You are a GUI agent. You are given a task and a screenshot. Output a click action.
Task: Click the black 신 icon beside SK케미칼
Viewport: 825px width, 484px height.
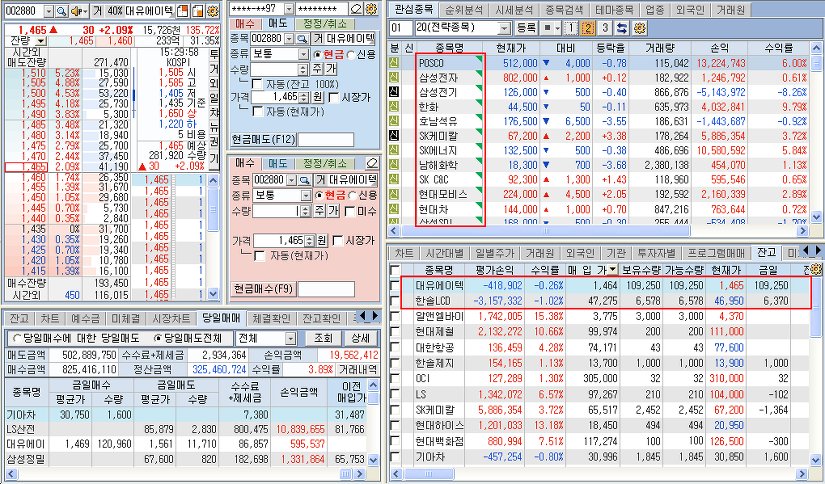click(395, 136)
